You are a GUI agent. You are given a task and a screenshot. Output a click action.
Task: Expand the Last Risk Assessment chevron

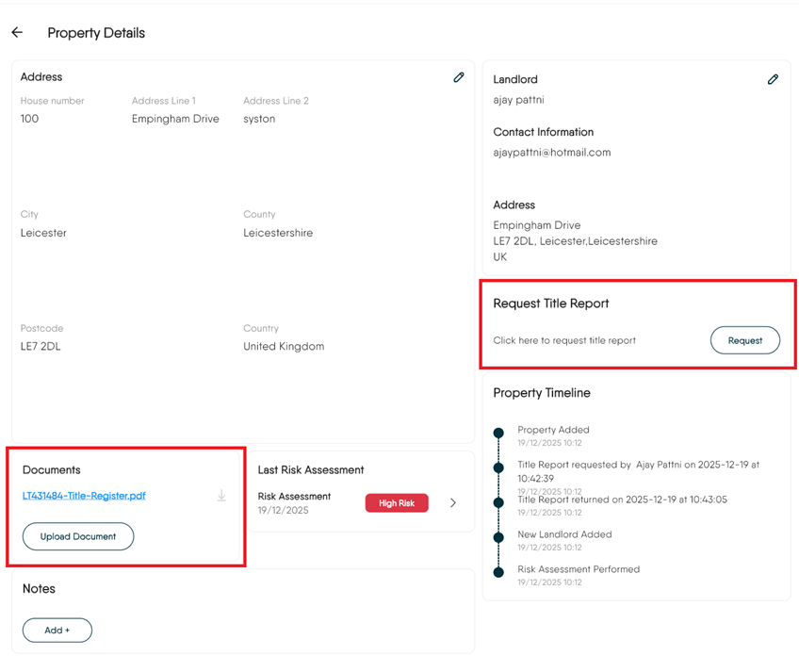453,503
